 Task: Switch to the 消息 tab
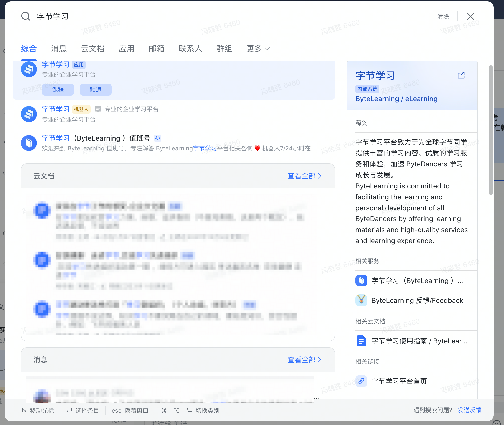pyautogui.click(x=59, y=49)
